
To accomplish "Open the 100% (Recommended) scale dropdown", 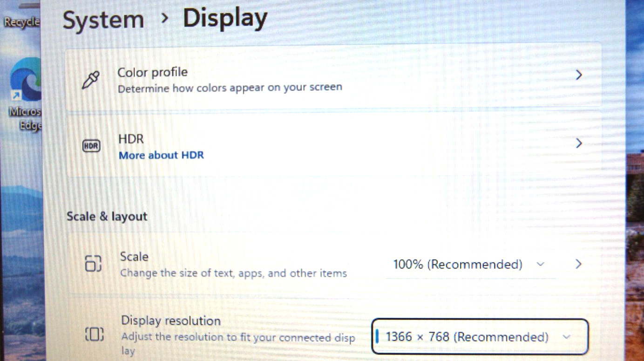I will tap(471, 265).
